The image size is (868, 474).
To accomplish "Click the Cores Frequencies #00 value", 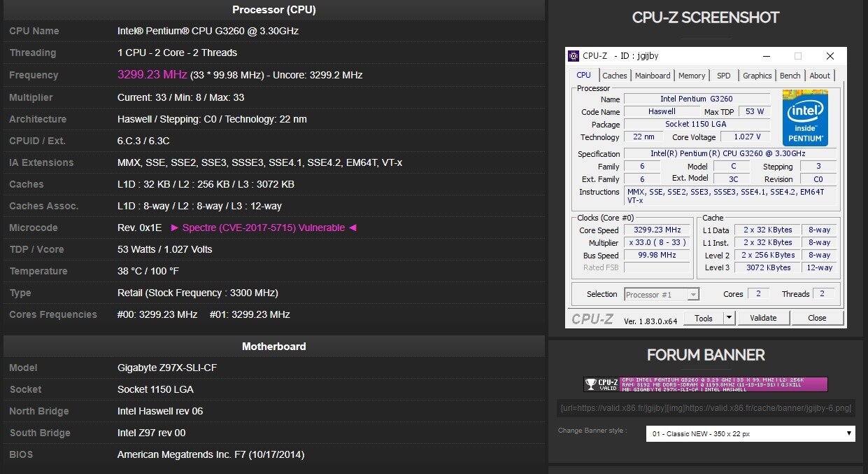I will click(157, 314).
